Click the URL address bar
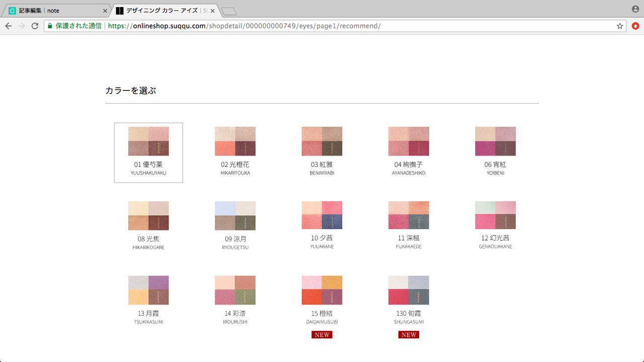The height and width of the screenshot is (362, 644). 335,26
